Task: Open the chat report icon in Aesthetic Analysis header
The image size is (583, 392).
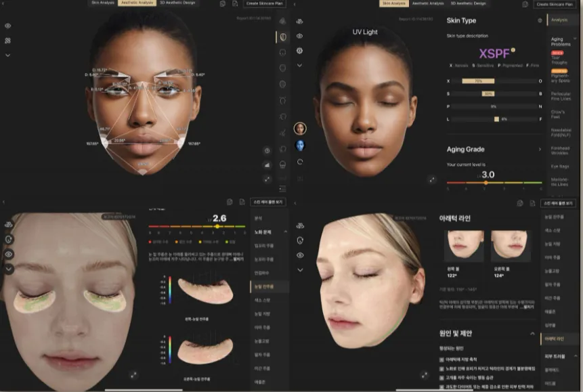Action: (x=222, y=3)
